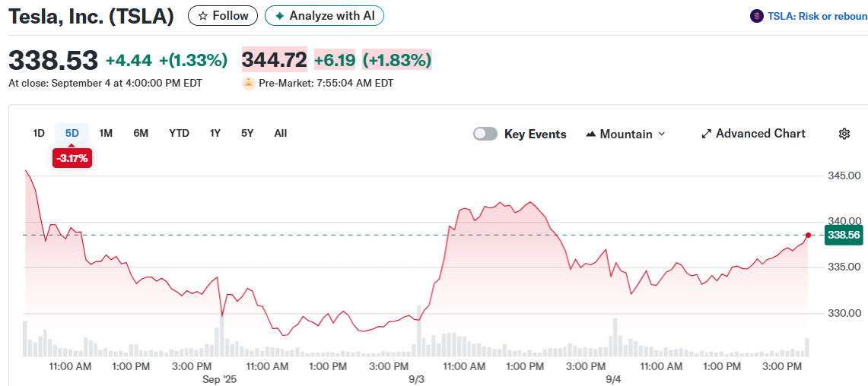
Task: Open chart settings gear icon
Action: point(844,134)
